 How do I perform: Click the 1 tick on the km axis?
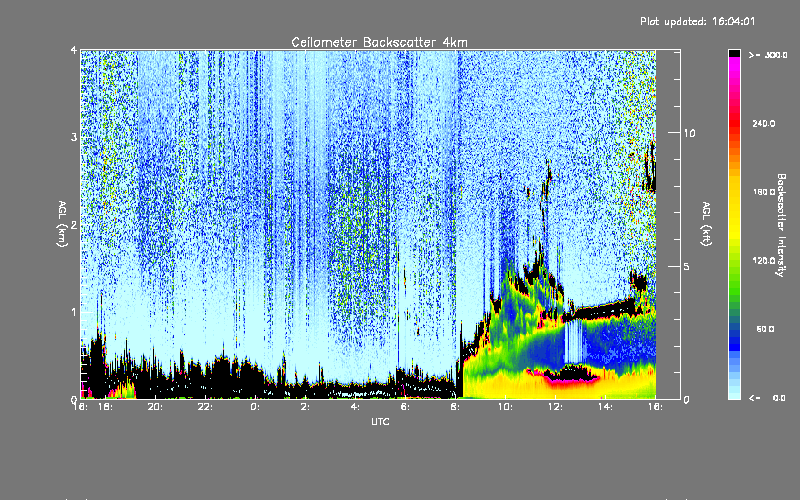click(x=74, y=312)
